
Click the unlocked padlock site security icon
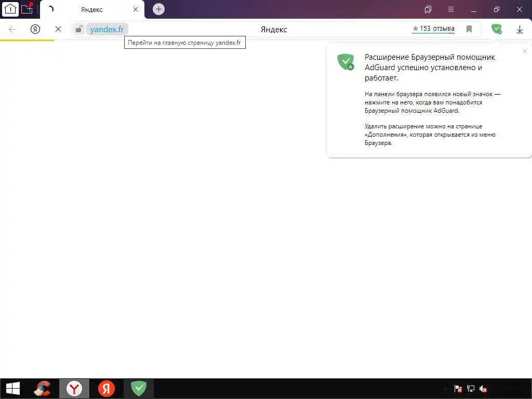click(x=79, y=29)
